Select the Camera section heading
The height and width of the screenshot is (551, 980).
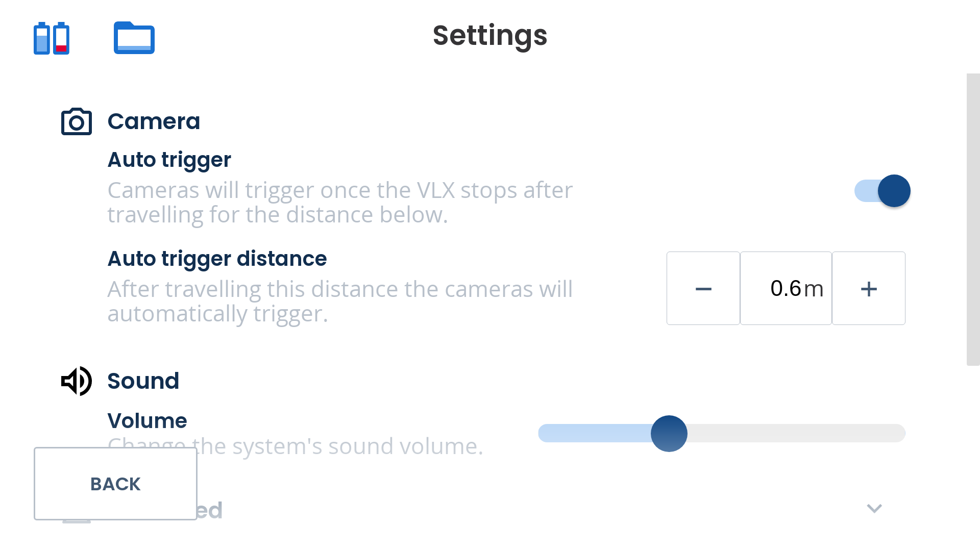point(154,121)
